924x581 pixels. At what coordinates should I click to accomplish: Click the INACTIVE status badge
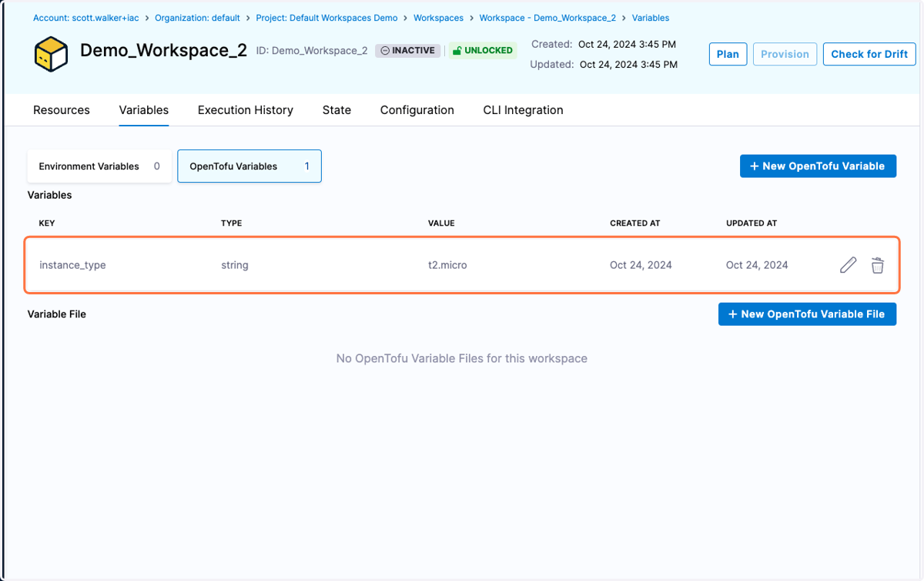pos(408,51)
